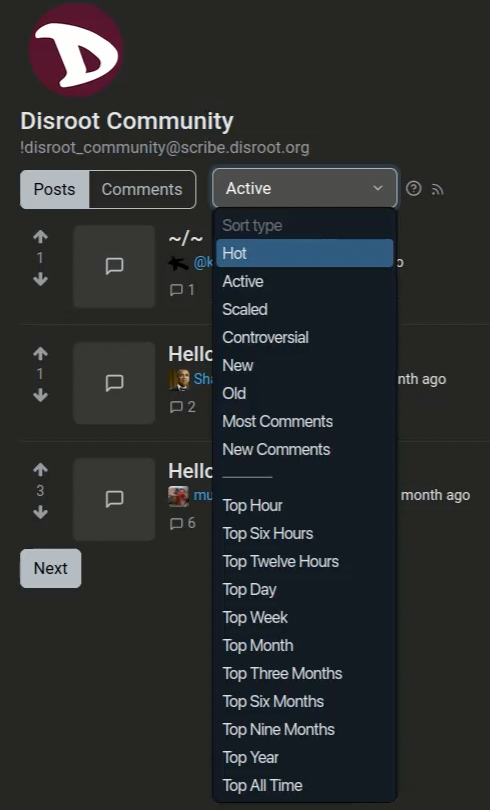Screen dimensions: 490x810
Task: Upvote the middle post with 2 comments
Action: [40, 353]
